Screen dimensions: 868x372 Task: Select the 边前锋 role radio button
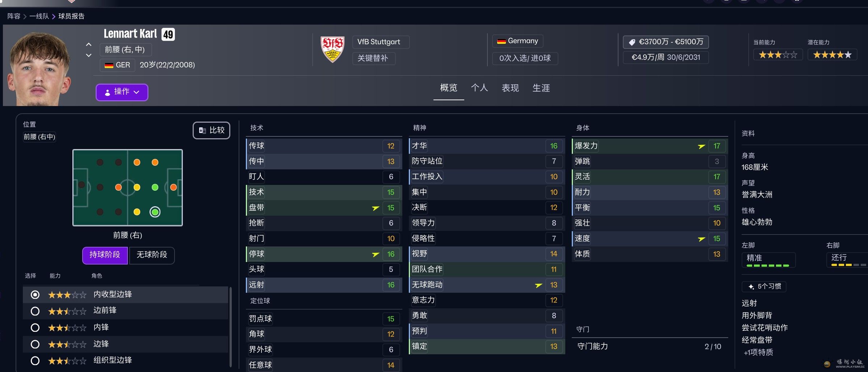(35, 311)
